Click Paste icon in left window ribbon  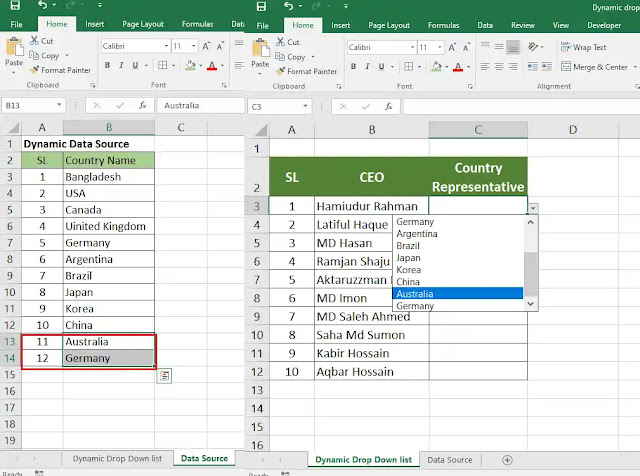coord(14,47)
